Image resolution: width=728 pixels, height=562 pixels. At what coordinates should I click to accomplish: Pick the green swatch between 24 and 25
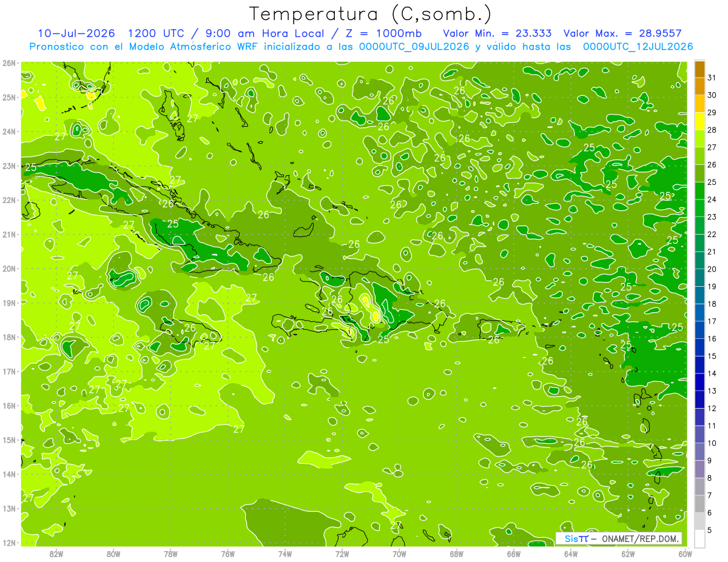(699, 190)
